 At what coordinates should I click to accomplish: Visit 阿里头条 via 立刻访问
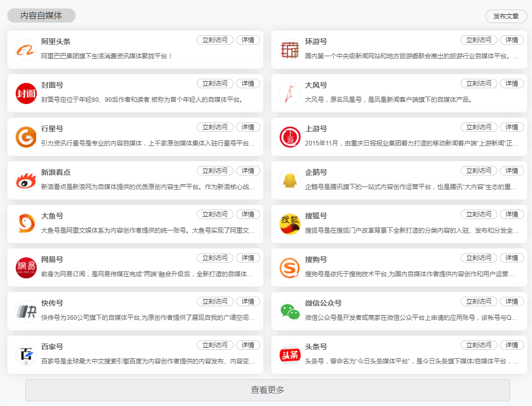(215, 40)
